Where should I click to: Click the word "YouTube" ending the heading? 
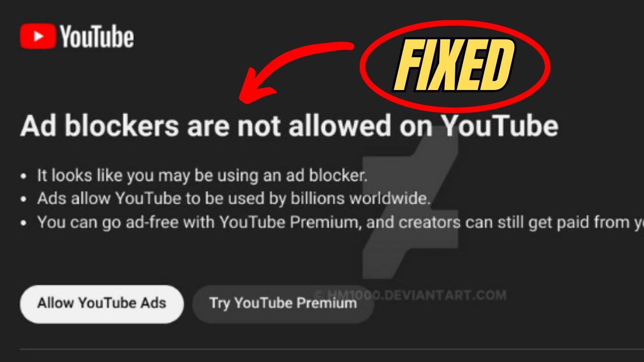[x=501, y=126]
